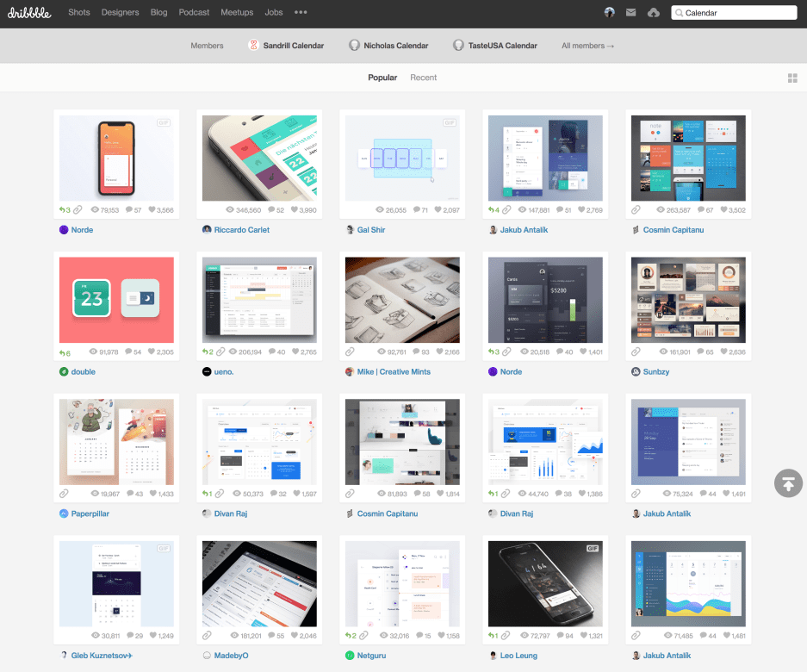807x672 pixels.
Task: Go to the Blog page
Action: (158, 12)
